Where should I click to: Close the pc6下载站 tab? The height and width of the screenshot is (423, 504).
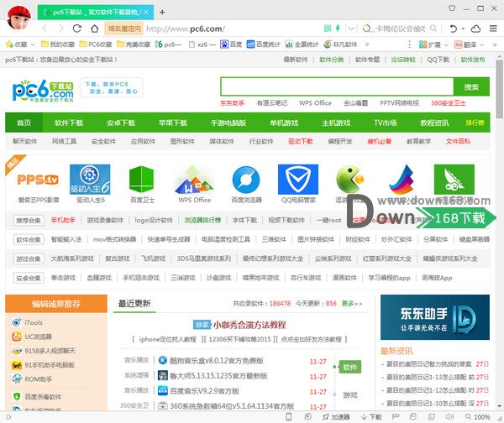pos(146,13)
